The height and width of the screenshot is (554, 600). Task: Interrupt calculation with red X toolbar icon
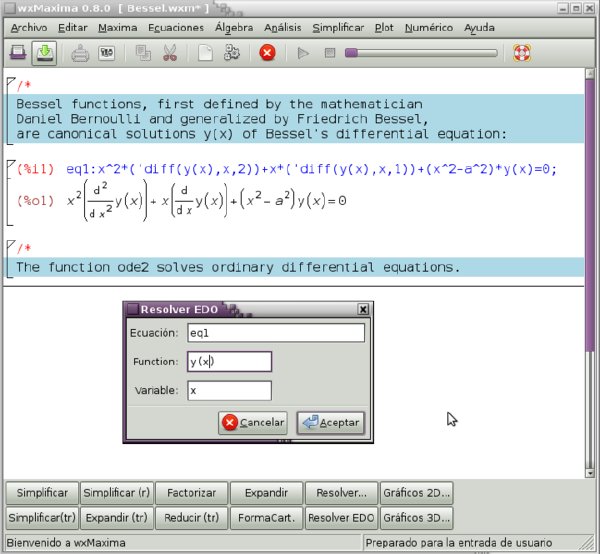pyautogui.click(x=267, y=53)
